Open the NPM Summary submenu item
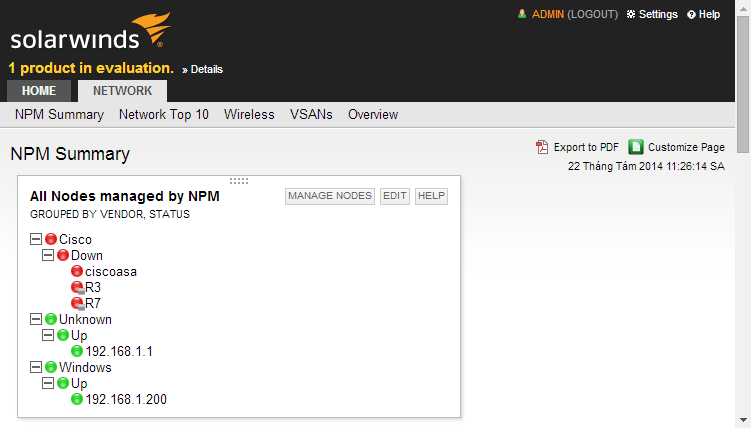751x428 pixels. point(59,114)
